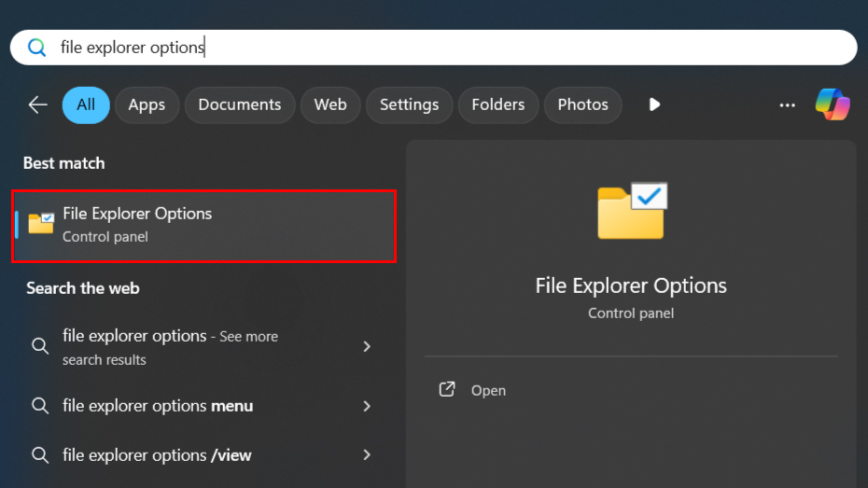868x488 pixels.
Task: Expand the chevron for 'file explorer options menu'
Action: [x=367, y=406]
